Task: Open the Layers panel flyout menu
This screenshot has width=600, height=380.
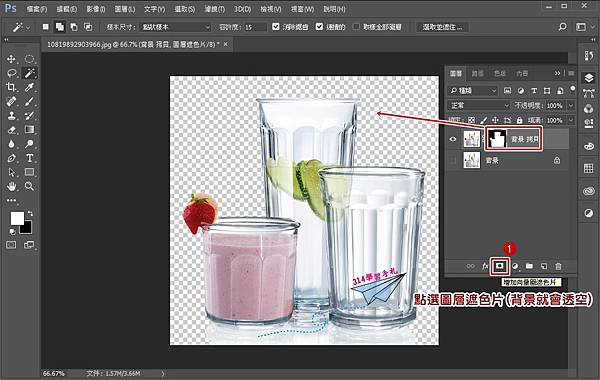Action: (571, 73)
